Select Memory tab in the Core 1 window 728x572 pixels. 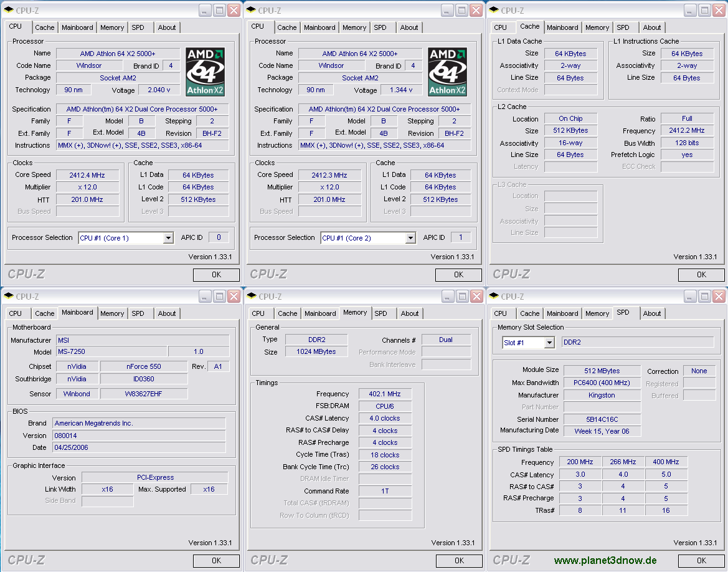112,27
